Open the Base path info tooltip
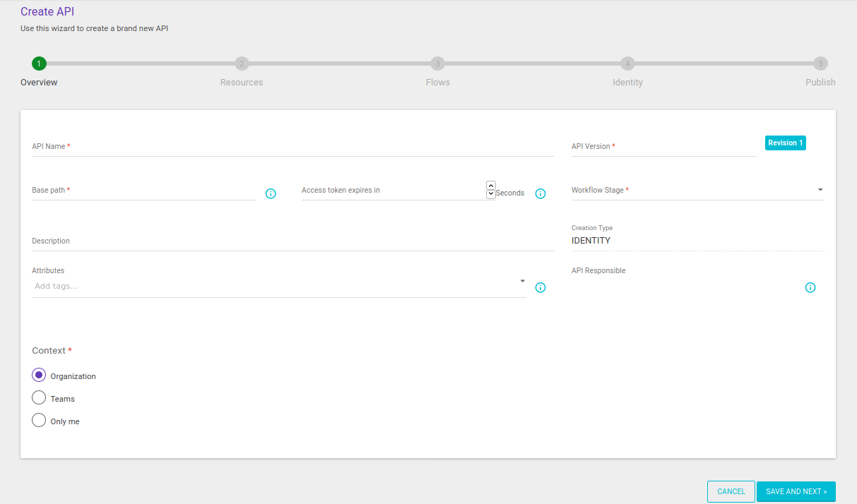857x504 pixels. [271, 193]
